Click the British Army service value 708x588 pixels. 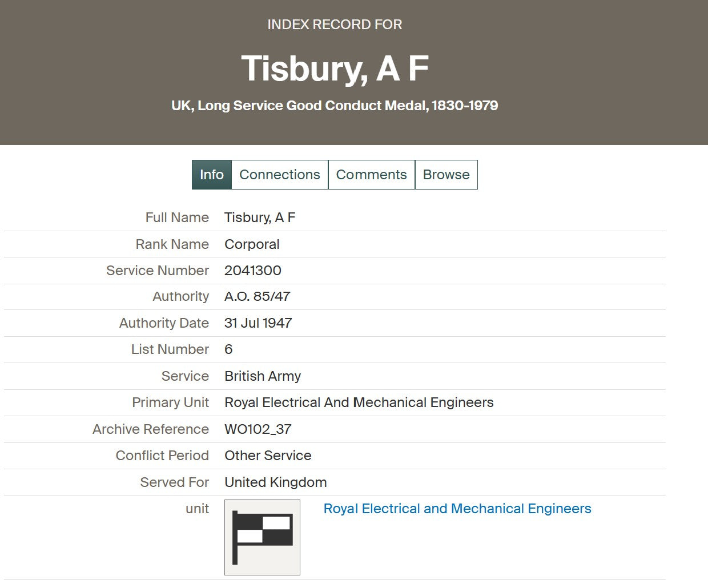pos(263,376)
